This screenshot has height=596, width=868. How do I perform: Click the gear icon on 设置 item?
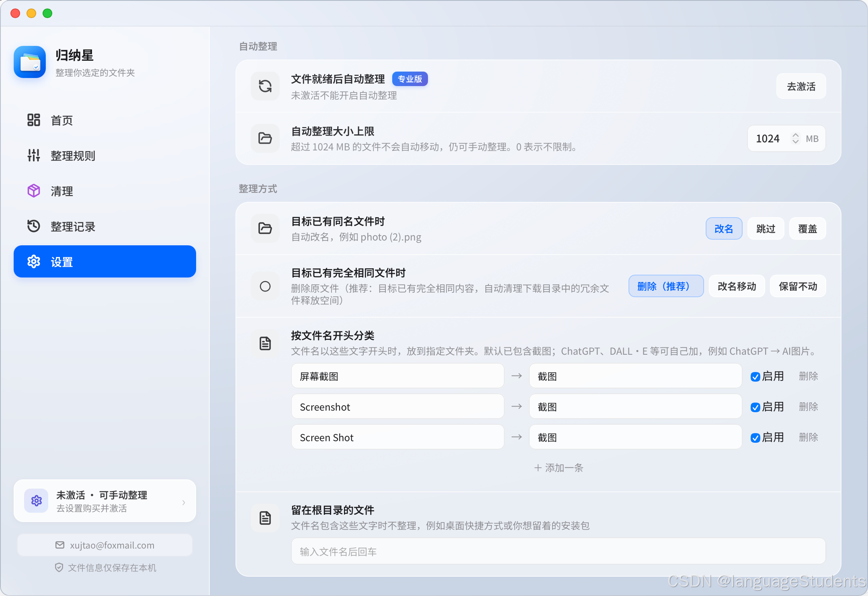(34, 261)
